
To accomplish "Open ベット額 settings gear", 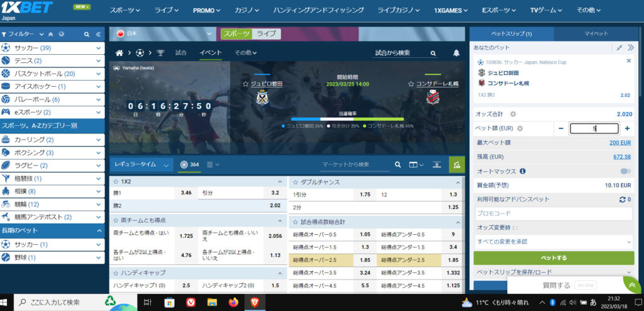I will pyautogui.click(x=520, y=128).
